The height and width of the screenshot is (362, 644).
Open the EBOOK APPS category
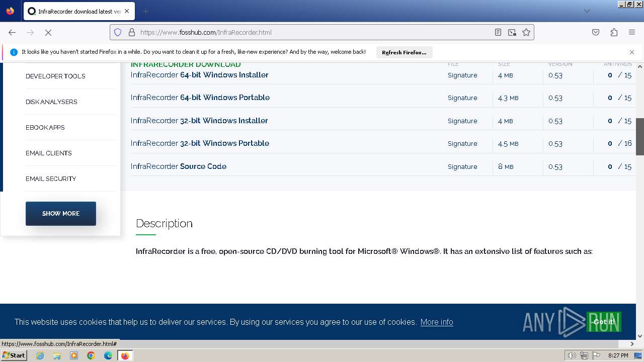click(45, 128)
